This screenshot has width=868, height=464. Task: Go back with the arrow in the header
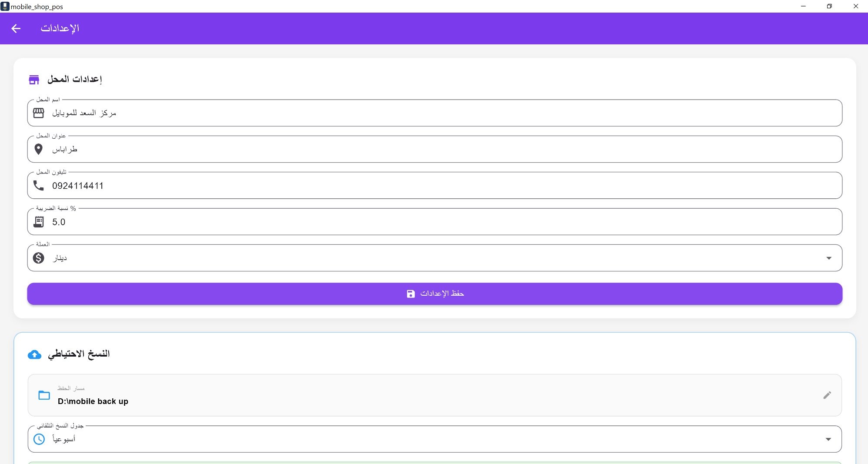(16, 29)
